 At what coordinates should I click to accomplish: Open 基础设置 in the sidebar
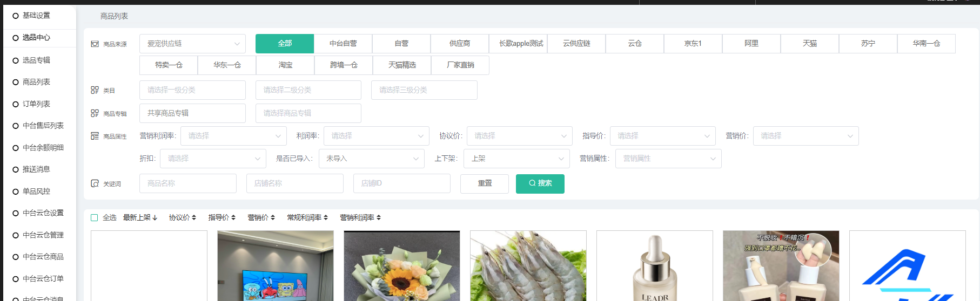36,16
